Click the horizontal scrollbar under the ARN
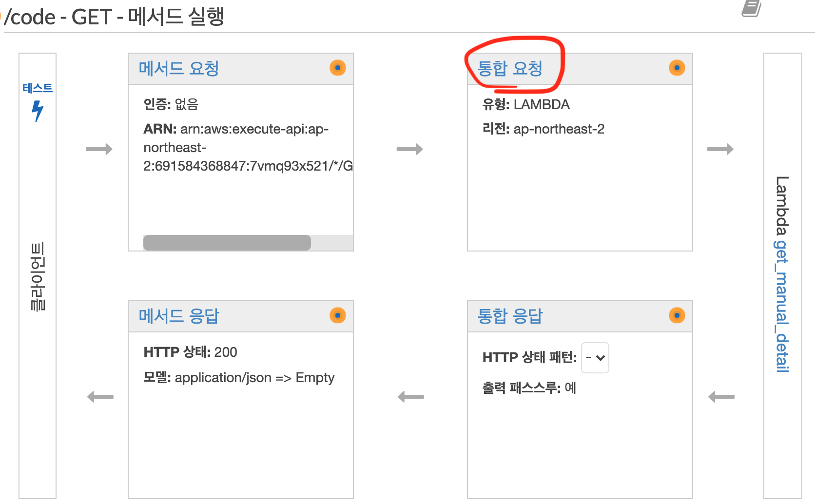This screenshot has height=504, width=815. coord(227,243)
